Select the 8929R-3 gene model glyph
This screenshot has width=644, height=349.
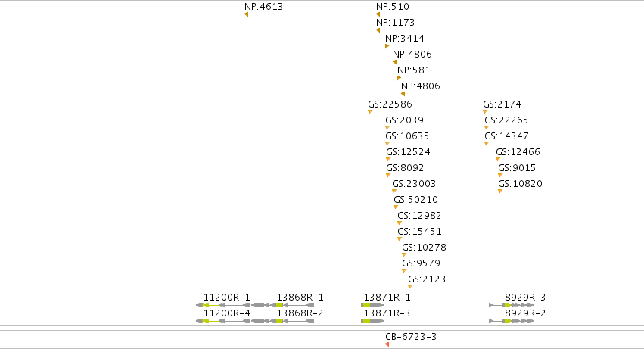[x=512, y=305]
